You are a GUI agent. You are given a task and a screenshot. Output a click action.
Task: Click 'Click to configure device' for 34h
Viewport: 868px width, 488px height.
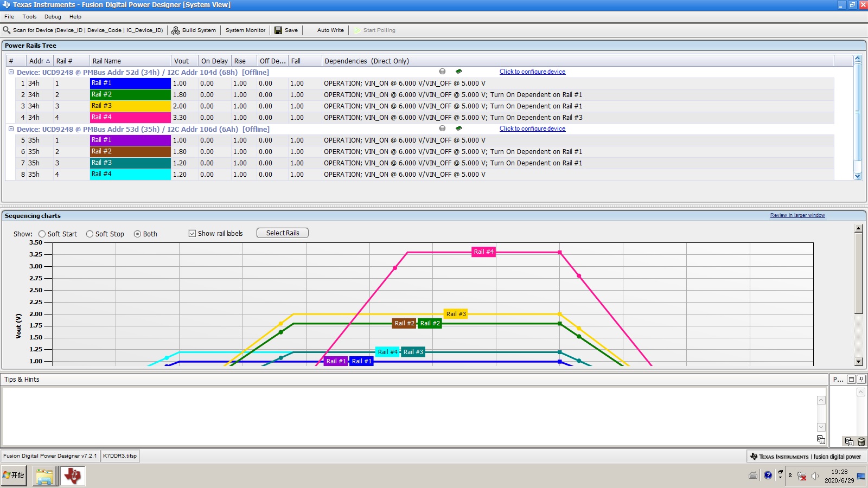[532, 72]
